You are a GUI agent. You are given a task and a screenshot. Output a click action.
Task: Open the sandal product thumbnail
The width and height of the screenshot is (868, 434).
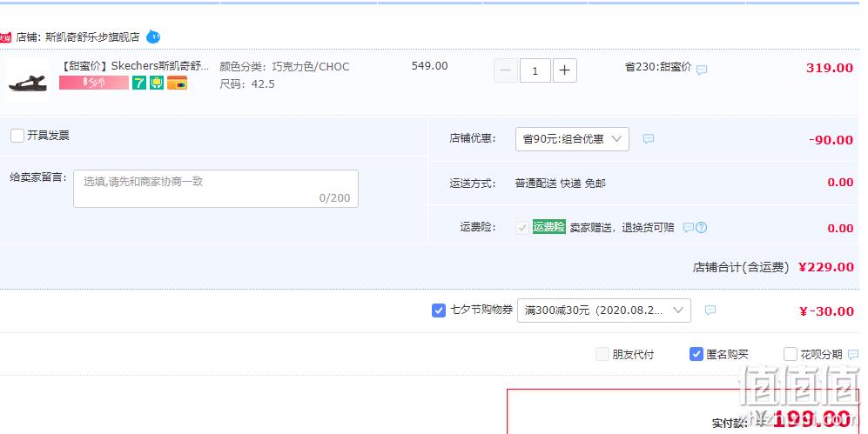pyautogui.click(x=28, y=80)
